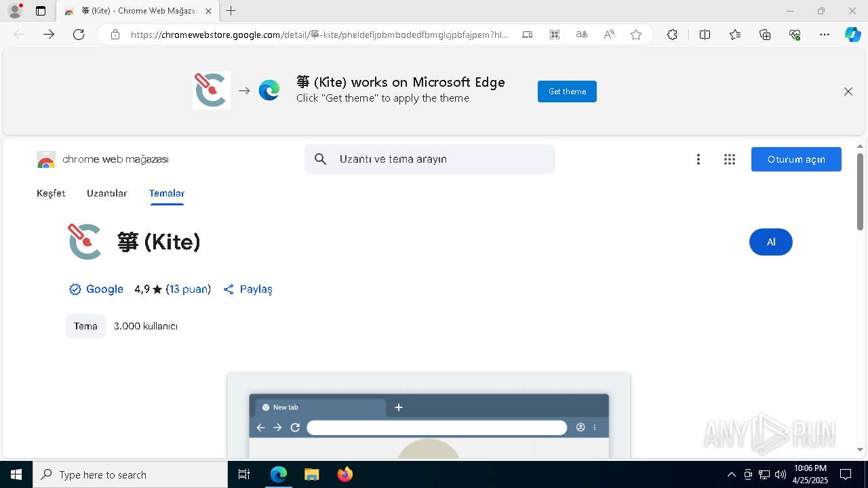Screen dimensions: 868x488
Task: Open the Google apps grid
Action: click(730, 159)
